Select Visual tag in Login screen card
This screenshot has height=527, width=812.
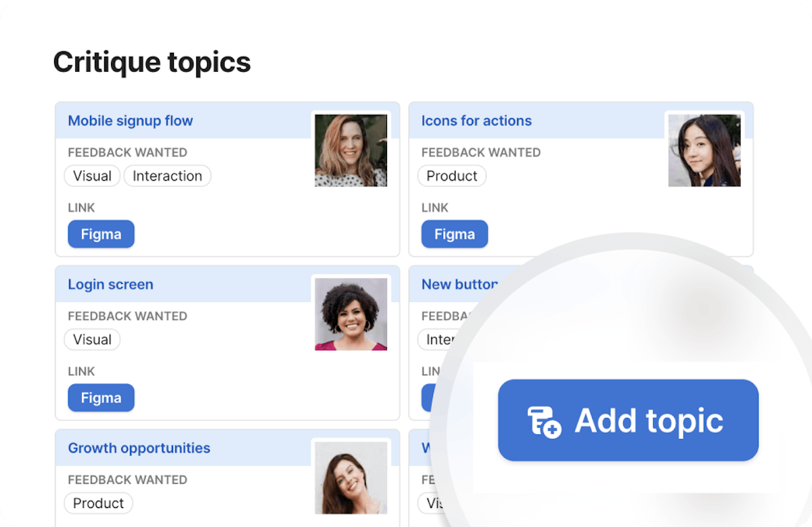tap(92, 340)
